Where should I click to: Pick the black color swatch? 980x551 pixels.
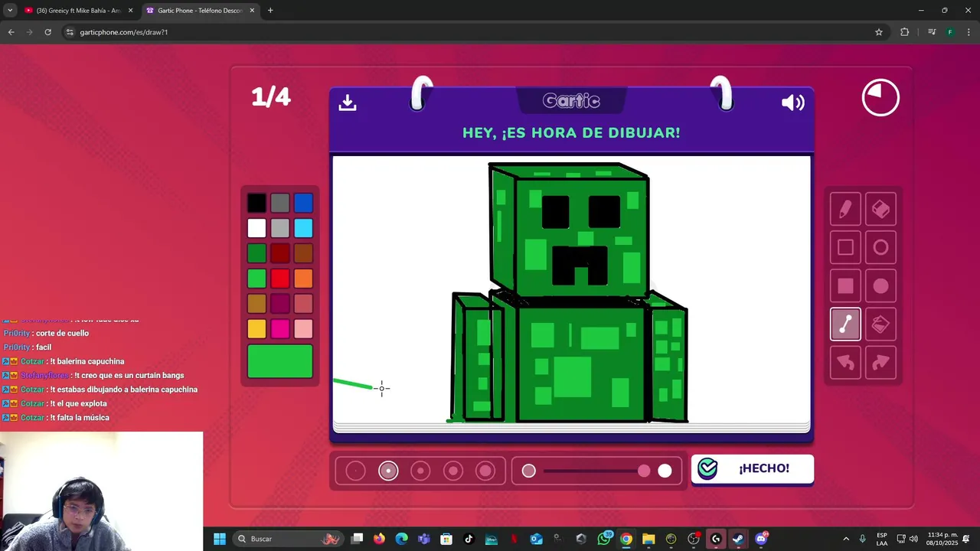pos(256,203)
